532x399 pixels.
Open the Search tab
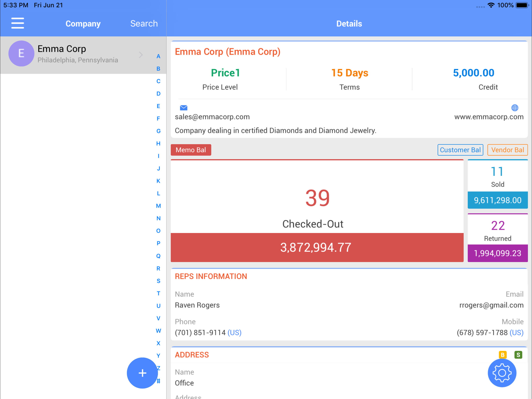(144, 24)
